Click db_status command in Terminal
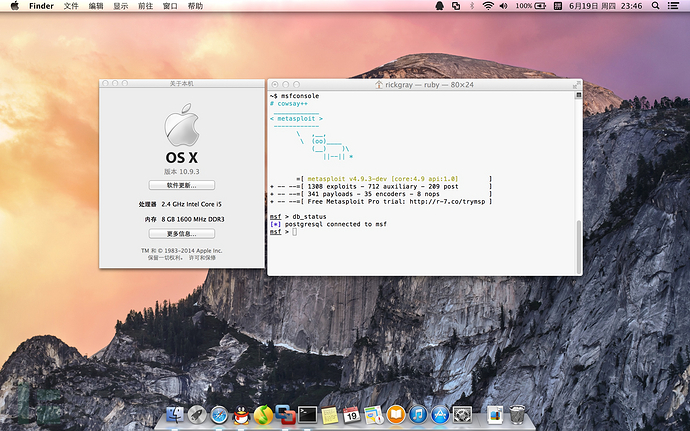 (x=309, y=217)
